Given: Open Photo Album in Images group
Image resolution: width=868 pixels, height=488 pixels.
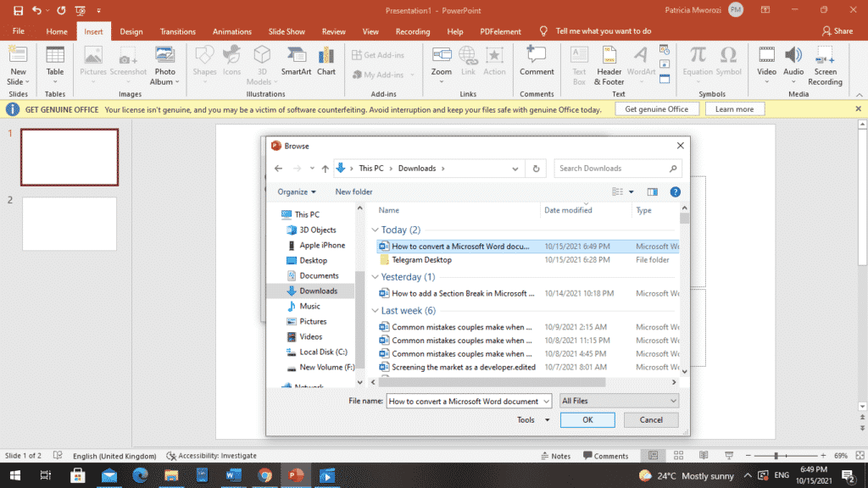Looking at the screenshot, I should (x=164, y=65).
